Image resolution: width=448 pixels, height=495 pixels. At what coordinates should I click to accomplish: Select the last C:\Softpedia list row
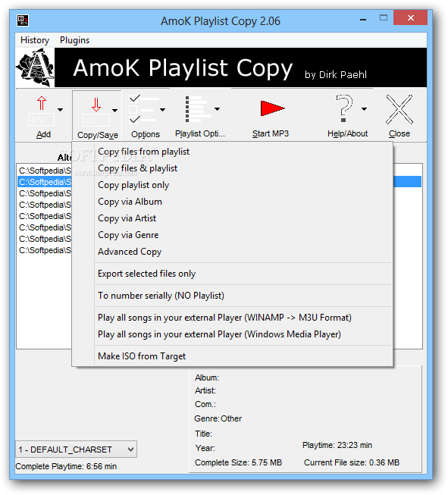pyautogui.click(x=45, y=250)
